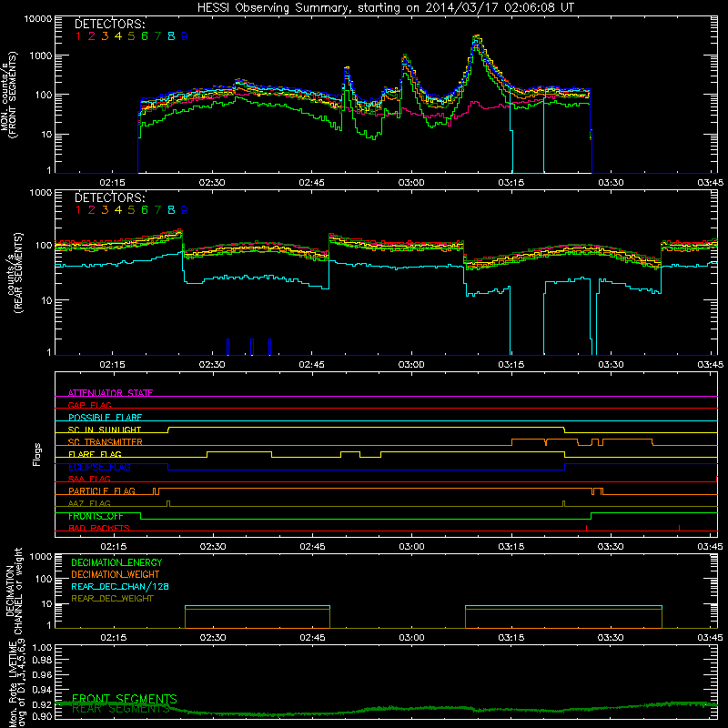Click detector 5 number in rear segments legend
Viewport: 728px width, 728px height.
[131, 210]
